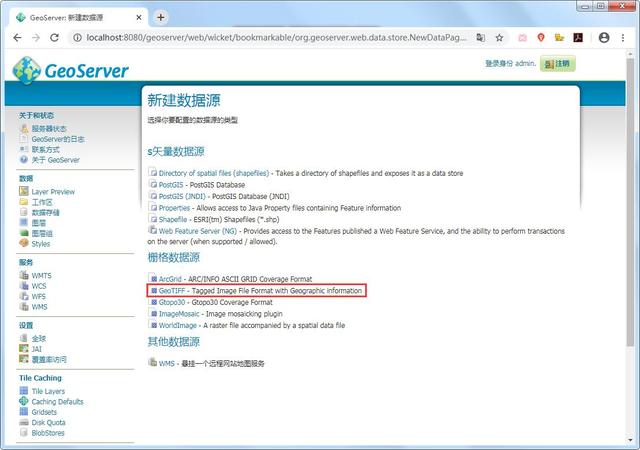Select WMS under 其他数据源
The image size is (640, 450).
click(167, 363)
